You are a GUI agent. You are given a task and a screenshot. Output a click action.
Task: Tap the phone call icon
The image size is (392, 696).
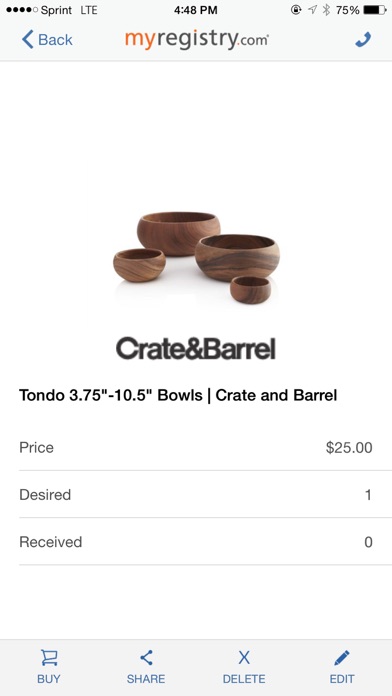pos(363,40)
